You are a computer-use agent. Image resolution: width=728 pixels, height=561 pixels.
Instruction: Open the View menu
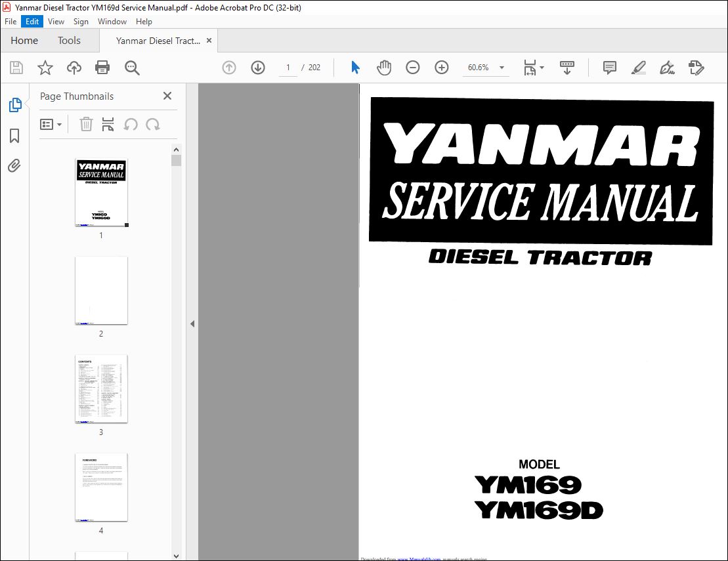click(x=56, y=22)
